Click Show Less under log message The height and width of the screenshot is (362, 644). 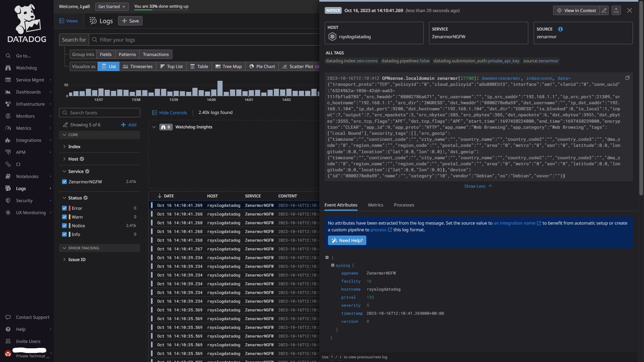coord(478,186)
